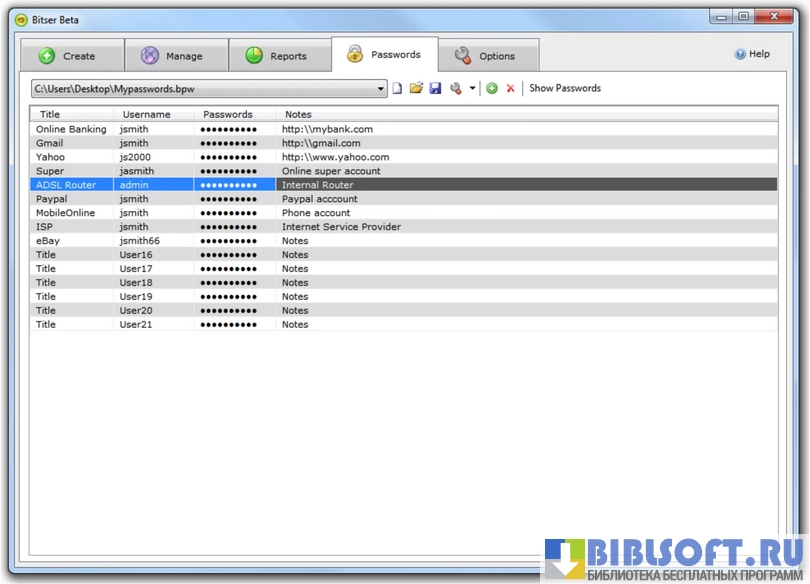Expand the password file path dropdown
The width and height of the screenshot is (810, 584).
coord(381,89)
